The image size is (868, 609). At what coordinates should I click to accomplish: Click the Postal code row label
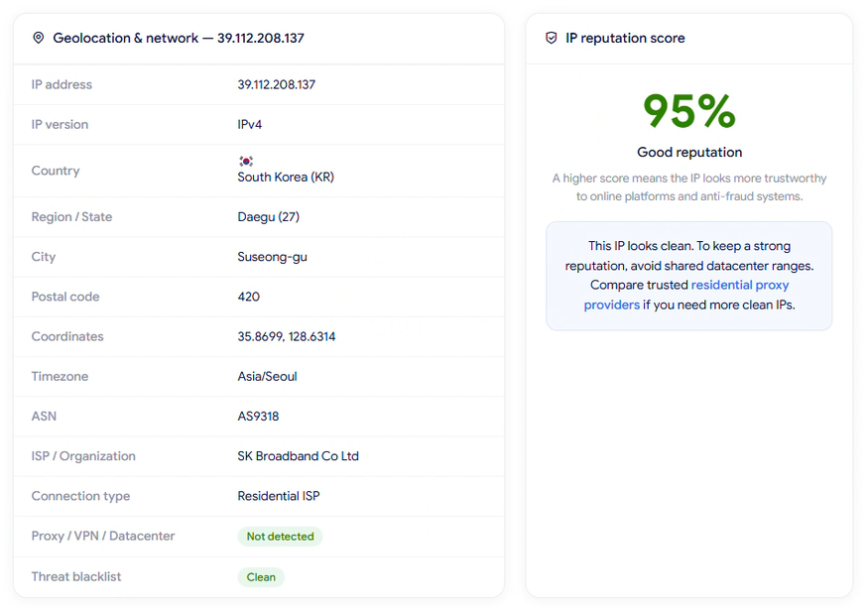tap(65, 297)
